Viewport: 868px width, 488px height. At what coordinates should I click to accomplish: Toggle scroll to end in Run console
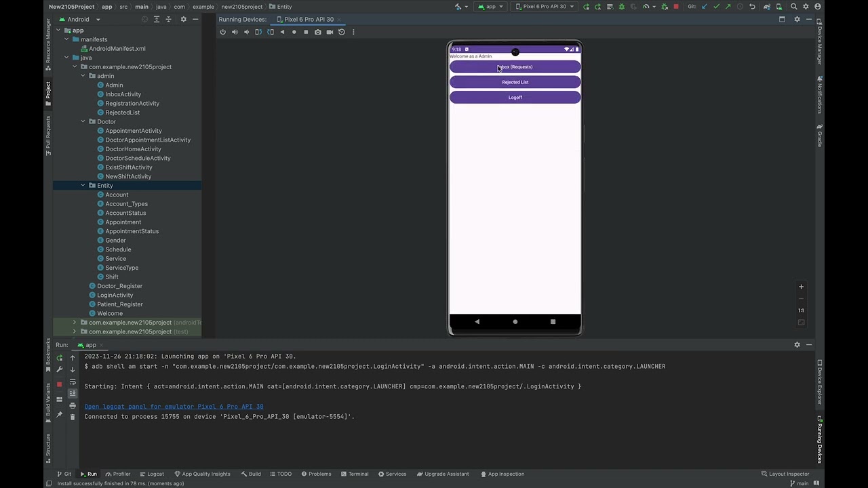73,393
